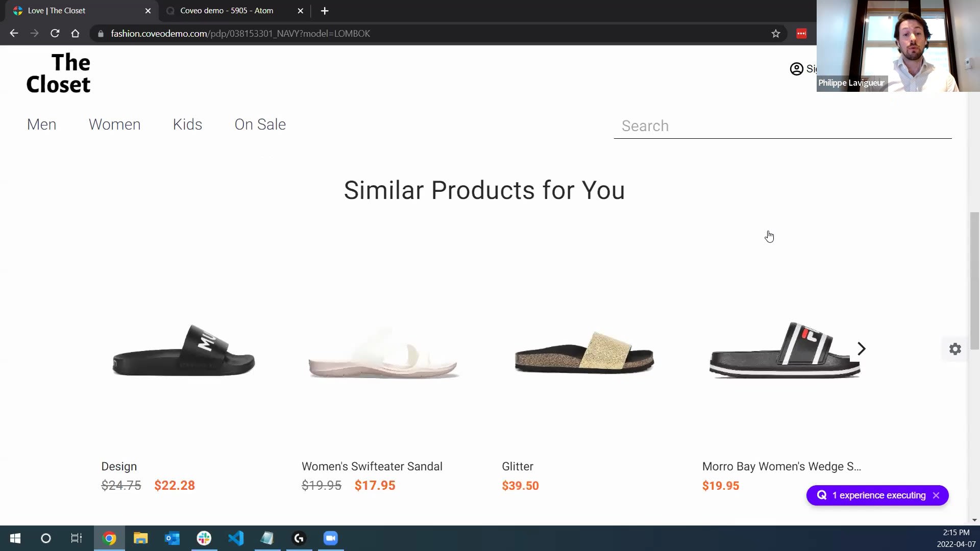Viewport: 980px width, 551px height.
Task: Open the settings gear panel on the right
Action: point(955,349)
